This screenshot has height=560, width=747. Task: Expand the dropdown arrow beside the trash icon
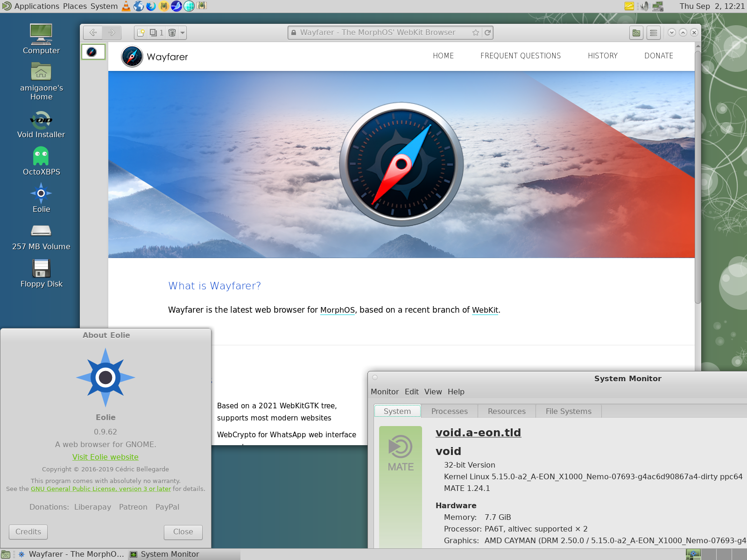pos(183,33)
